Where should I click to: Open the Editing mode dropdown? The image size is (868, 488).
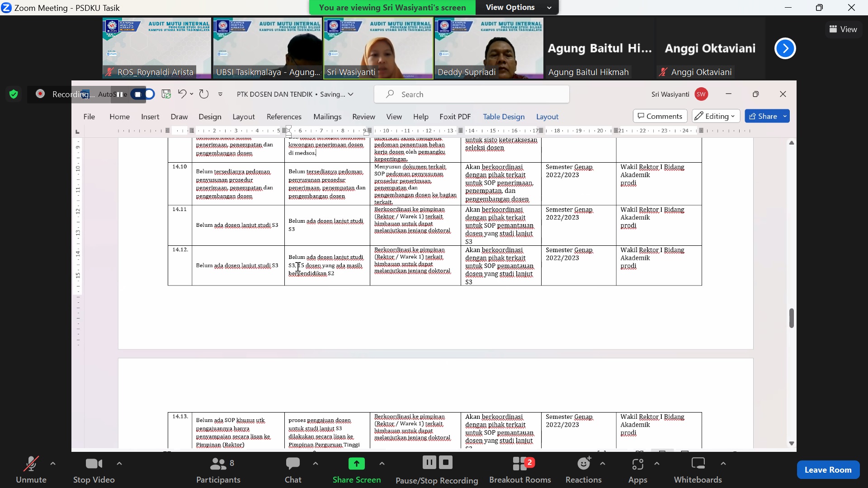pos(716,116)
